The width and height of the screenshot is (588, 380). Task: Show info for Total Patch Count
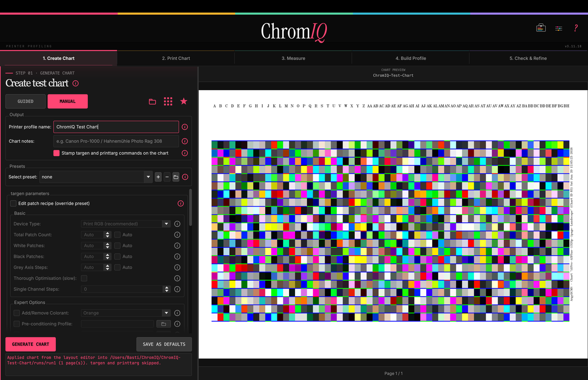coord(177,235)
